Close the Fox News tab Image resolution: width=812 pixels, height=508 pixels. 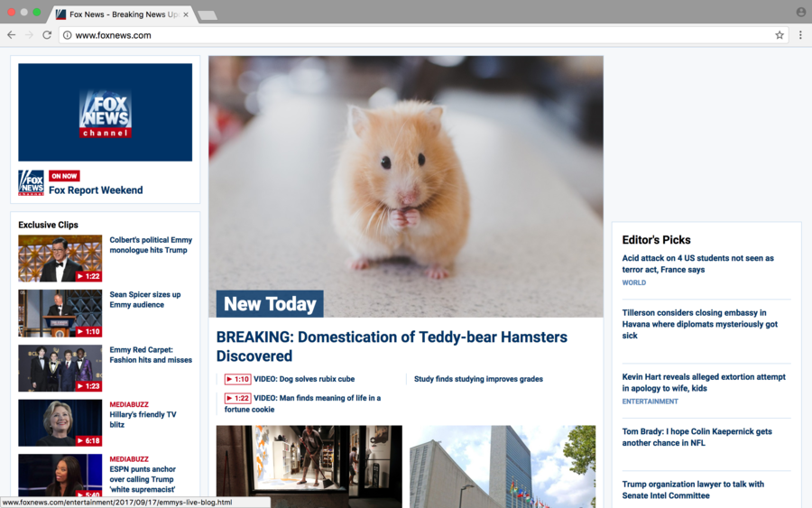[186, 14]
